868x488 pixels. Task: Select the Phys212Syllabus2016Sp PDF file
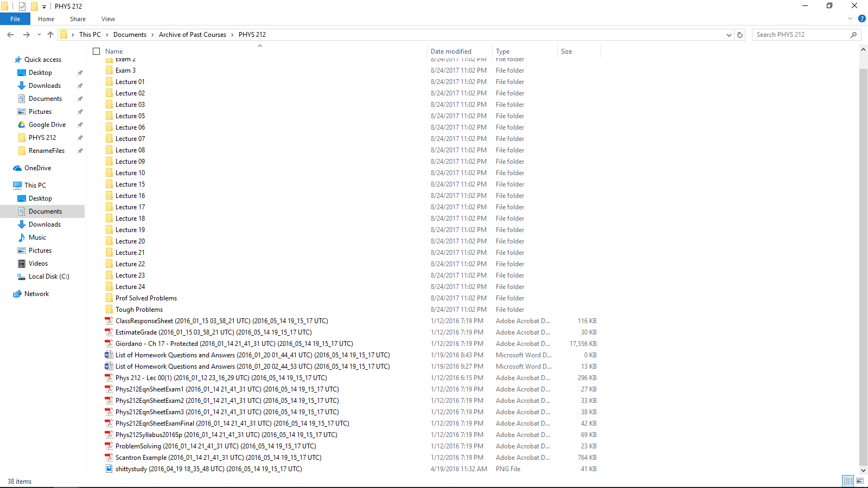click(226, 435)
